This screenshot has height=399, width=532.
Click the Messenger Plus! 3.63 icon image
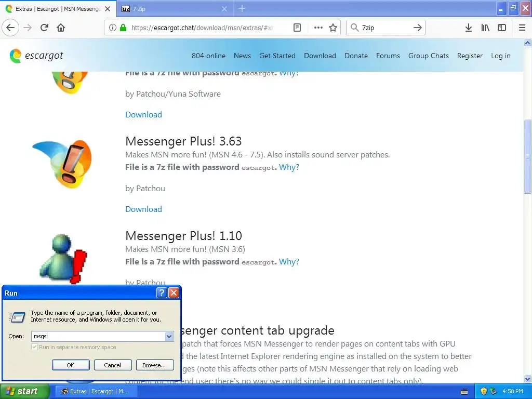pyautogui.click(x=62, y=164)
